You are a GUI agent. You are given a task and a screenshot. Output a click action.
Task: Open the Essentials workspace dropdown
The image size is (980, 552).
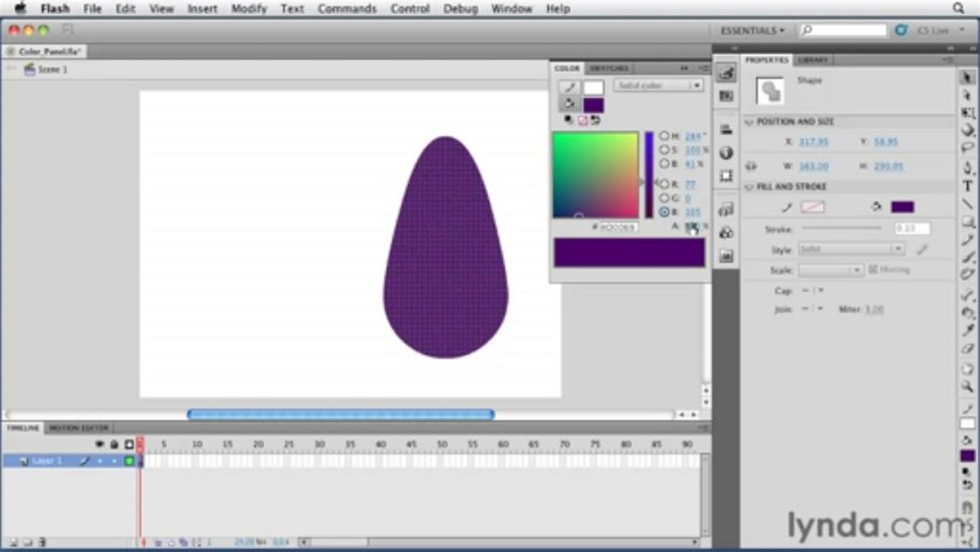[x=752, y=31]
